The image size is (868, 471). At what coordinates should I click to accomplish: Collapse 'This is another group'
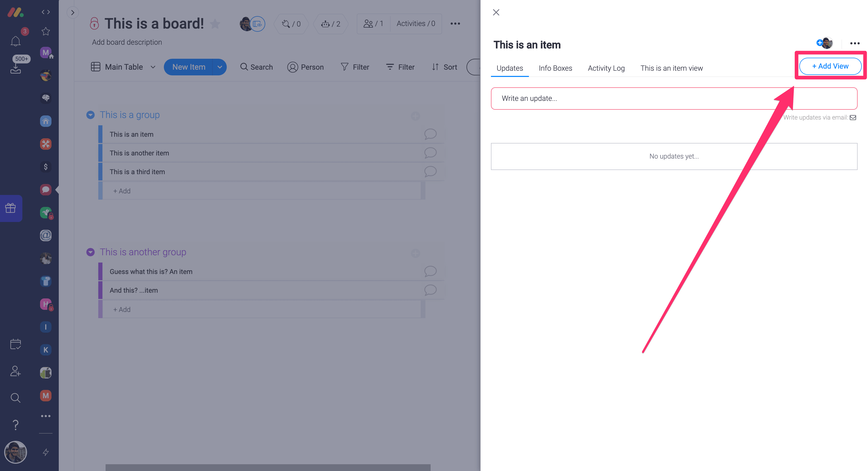coord(90,252)
